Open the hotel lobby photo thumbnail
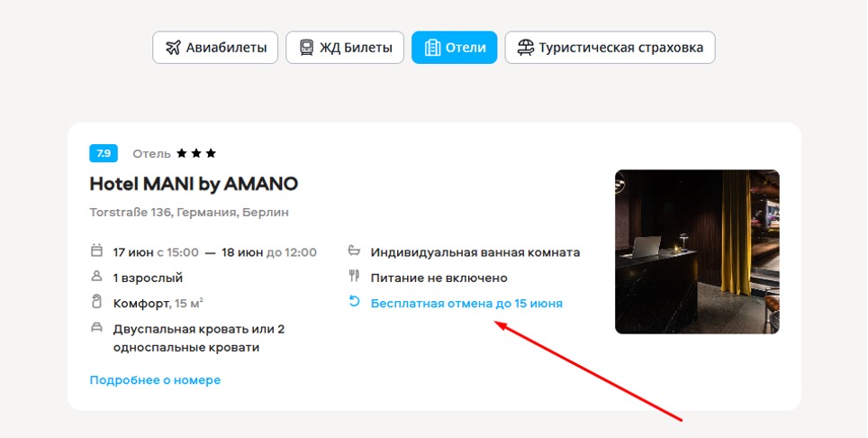Viewport: 868px width, 438px height. click(x=697, y=251)
